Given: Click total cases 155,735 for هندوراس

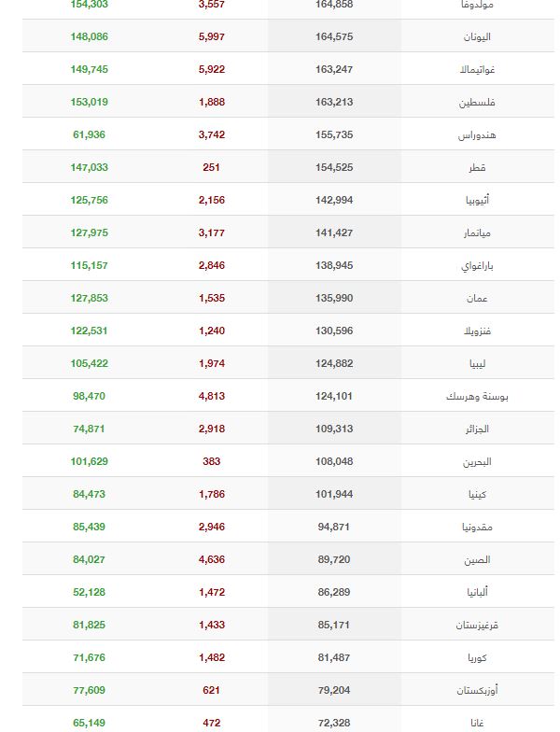Looking at the screenshot, I should [334, 134].
